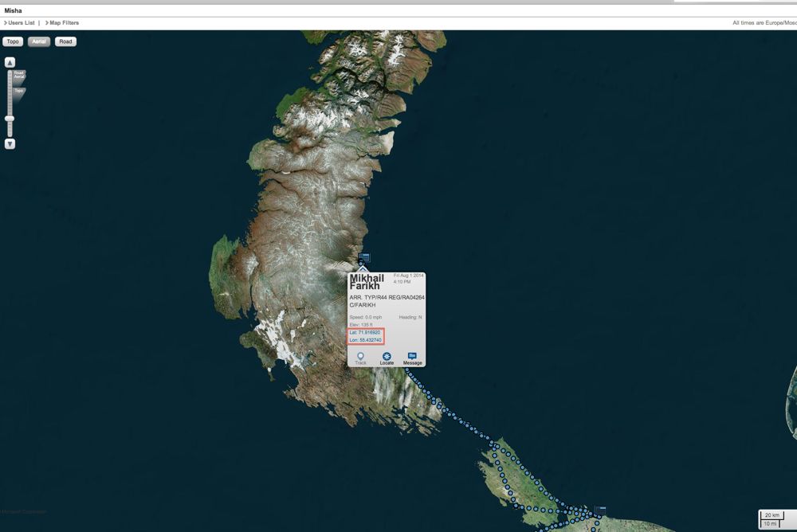This screenshot has width=797, height=532.
Task: Select message marker icon near bottom coastline
Action: point(600,510)
